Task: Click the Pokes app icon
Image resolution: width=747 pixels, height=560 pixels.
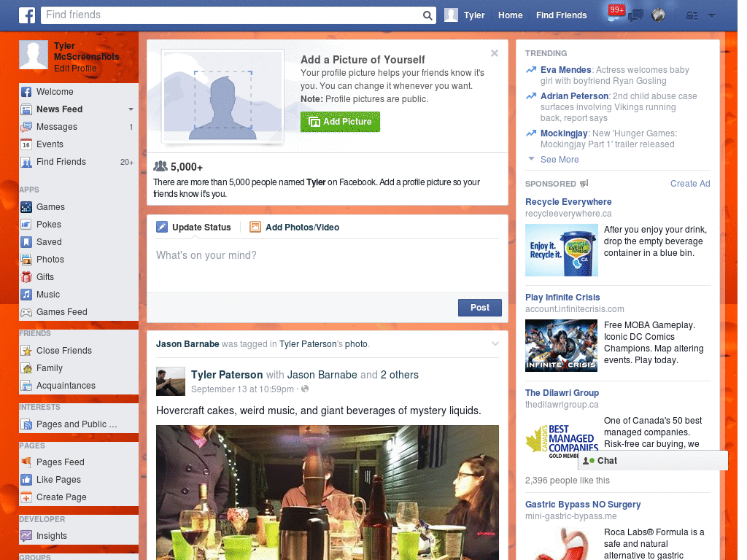Action: pyautogui.click(x=26, y=225)
